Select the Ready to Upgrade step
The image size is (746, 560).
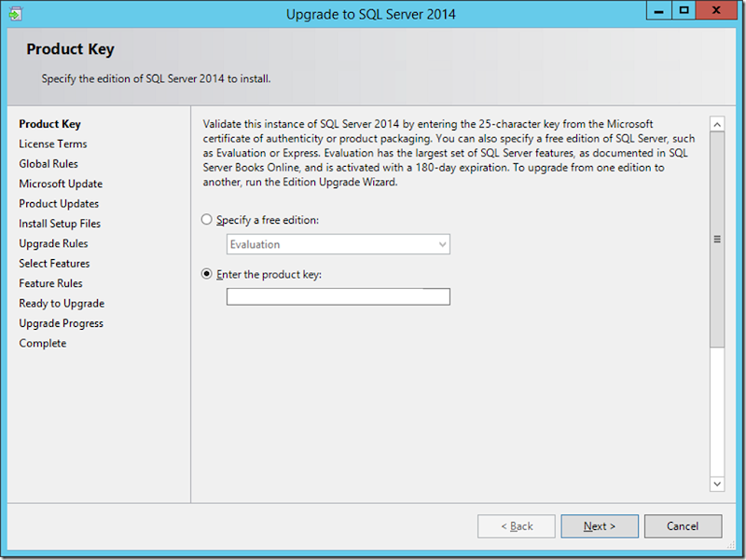click(62, 304)
